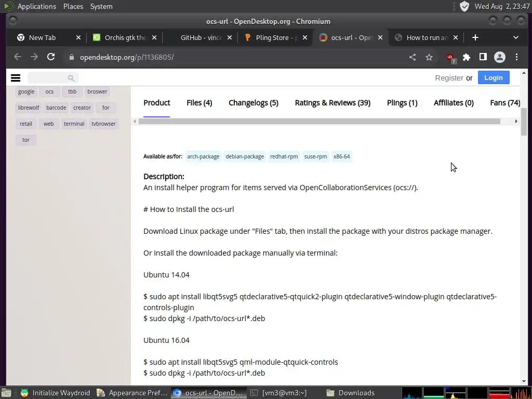
Task: Close the New Tab tab
Action: pyautogui.click(x=78, y=37)
